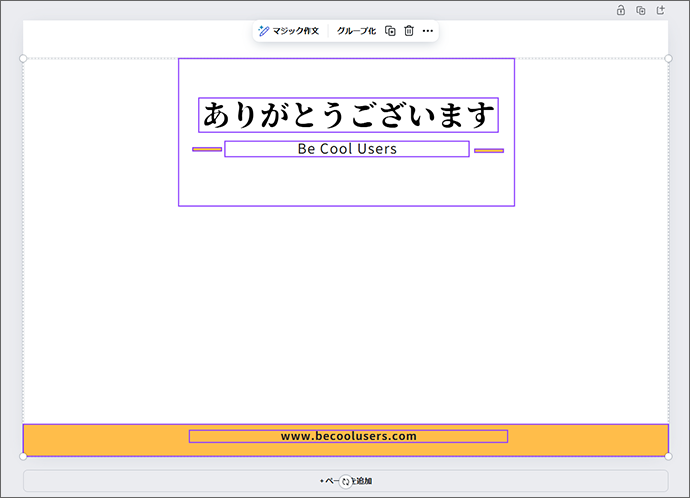Click the trash delete icon
The image size is (690, 498).
409,31
